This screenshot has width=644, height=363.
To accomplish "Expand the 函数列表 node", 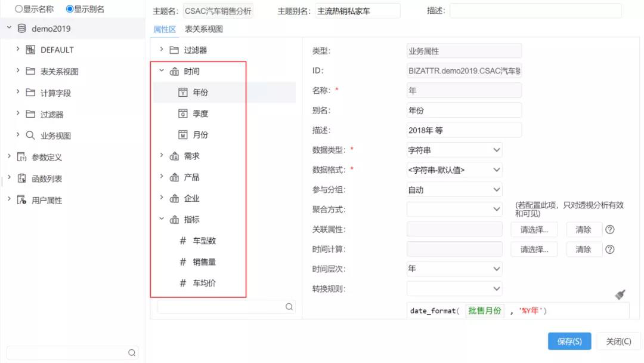I will point(9,177).
